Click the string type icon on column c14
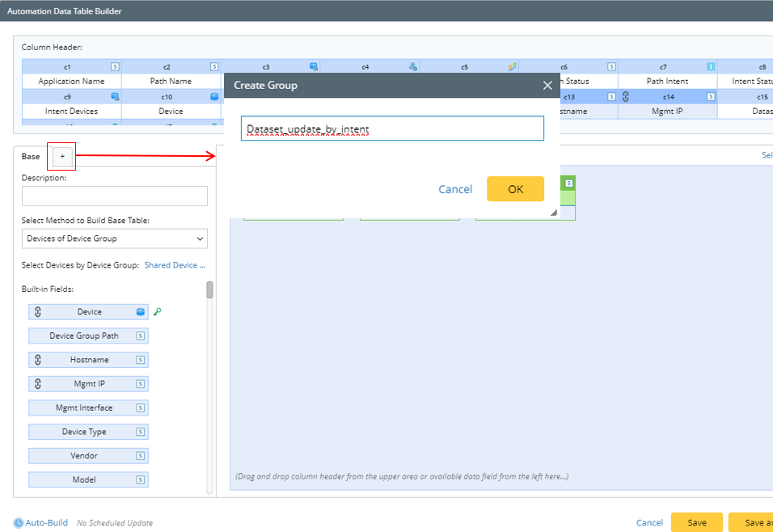This screenshot has height=532, width=773. coord(711,97)
